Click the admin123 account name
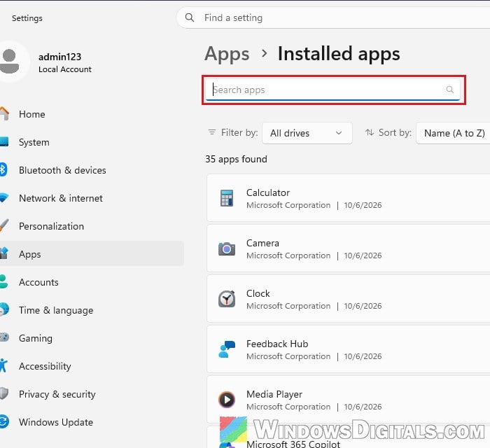 point(59,57)
